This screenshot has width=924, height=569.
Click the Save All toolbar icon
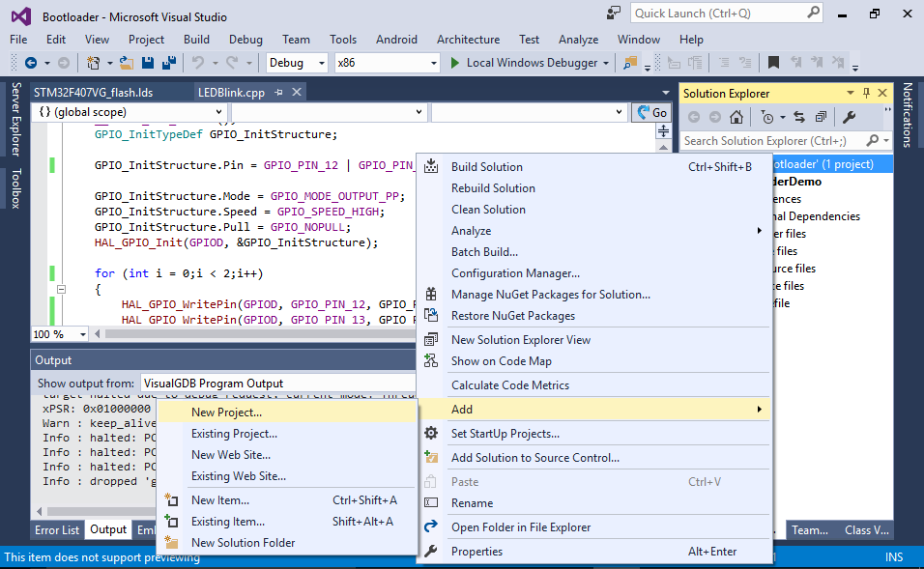tap(169, 63)
